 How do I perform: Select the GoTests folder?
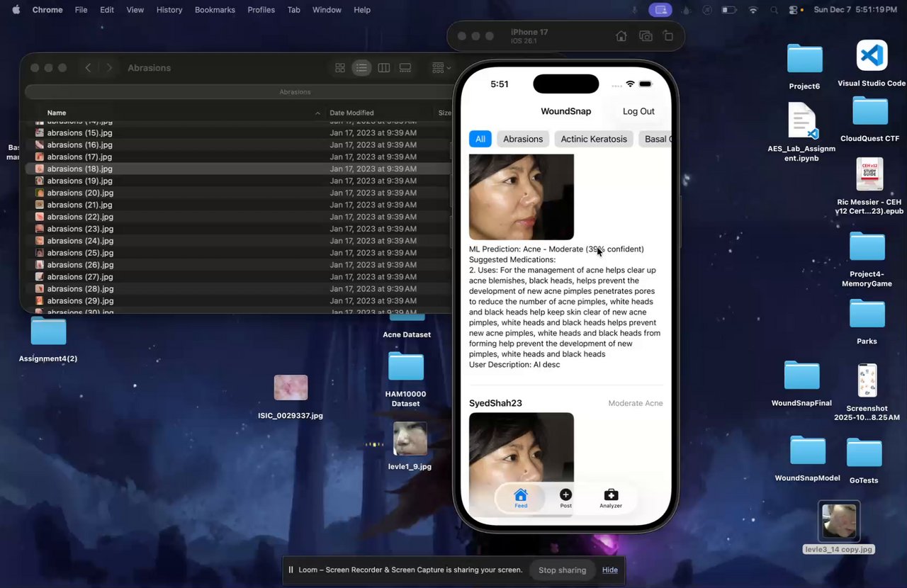click(864, 453)
